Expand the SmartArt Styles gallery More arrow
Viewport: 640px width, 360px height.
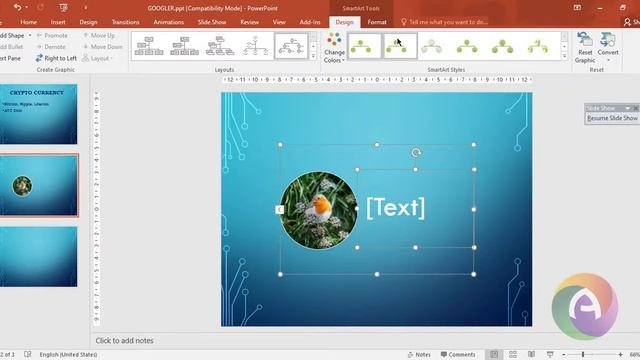(x=564, y=56)
